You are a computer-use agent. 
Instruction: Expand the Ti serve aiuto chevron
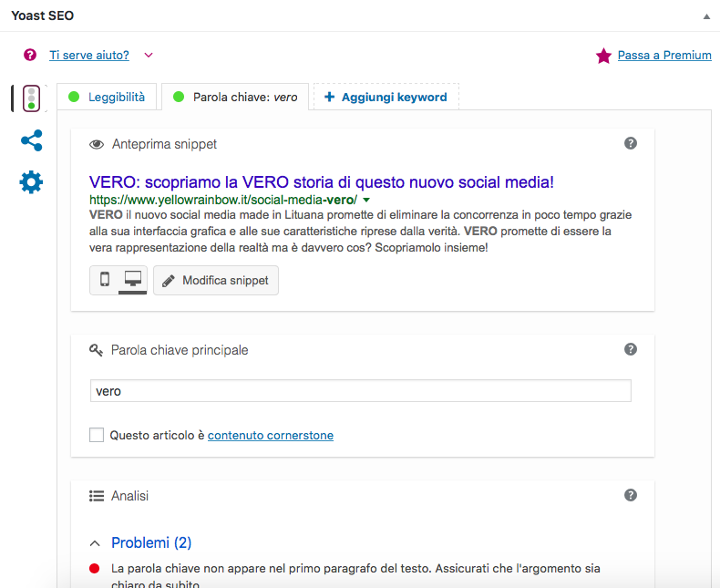tap(149, 56)
